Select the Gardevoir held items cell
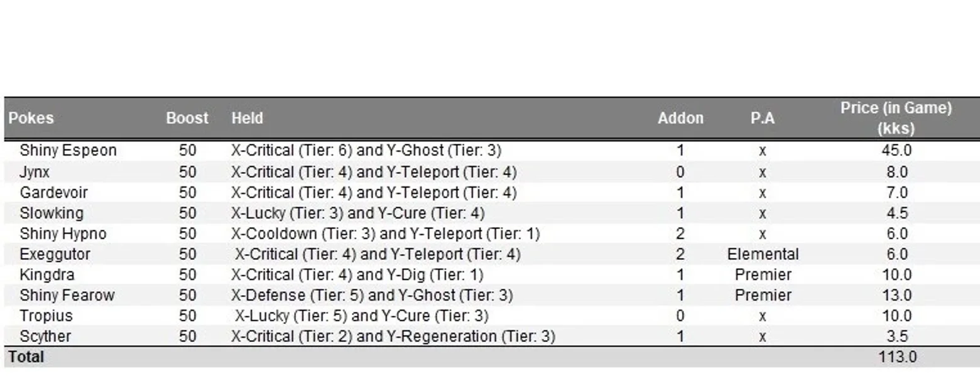This screenshot has height=376, width=980. 374,193
